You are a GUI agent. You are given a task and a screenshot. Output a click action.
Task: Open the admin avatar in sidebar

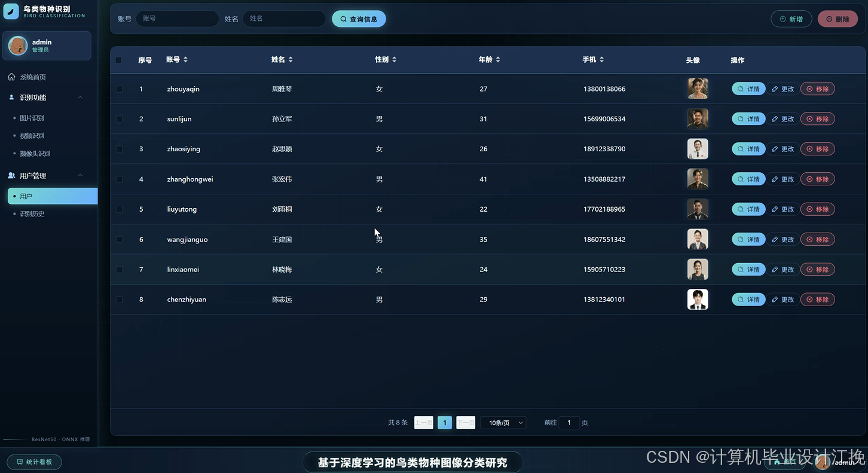click(x=18, y=45)
